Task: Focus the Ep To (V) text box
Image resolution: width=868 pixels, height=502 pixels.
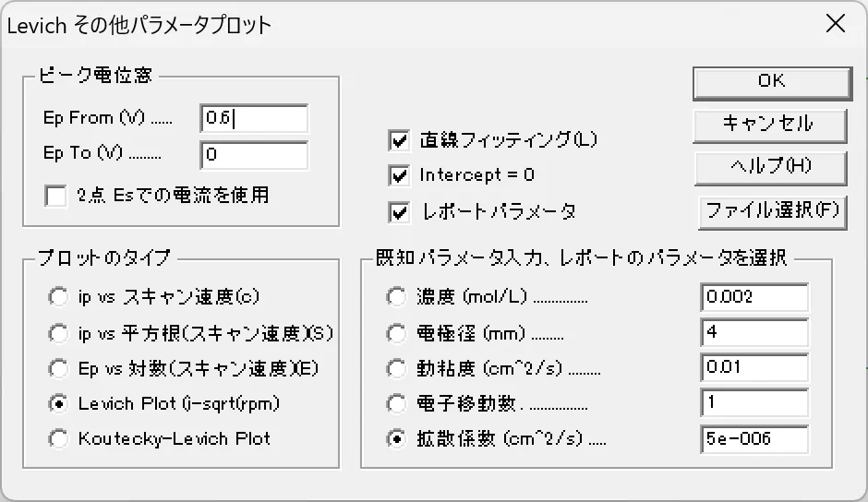Action: (253, 154)
